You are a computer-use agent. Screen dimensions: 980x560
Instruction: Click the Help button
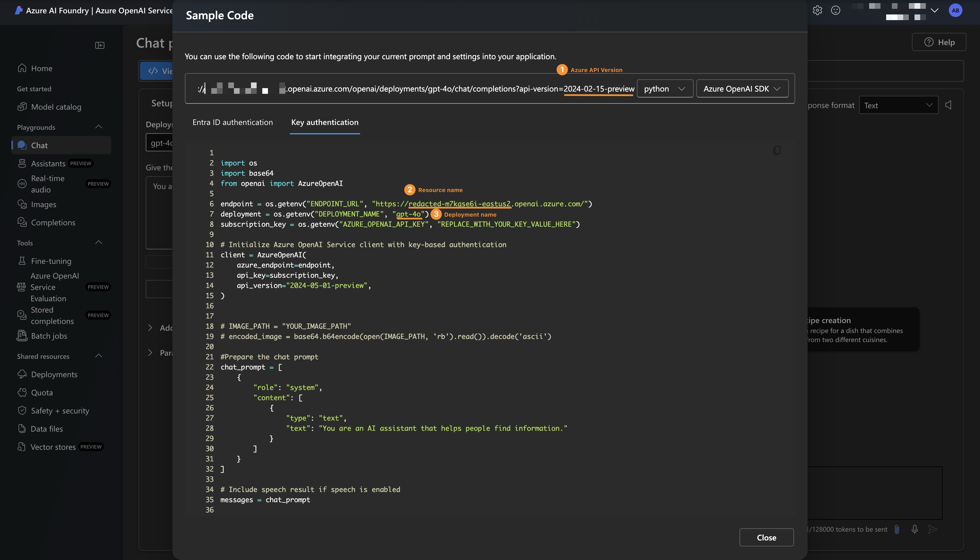click(x=939, y=42)
